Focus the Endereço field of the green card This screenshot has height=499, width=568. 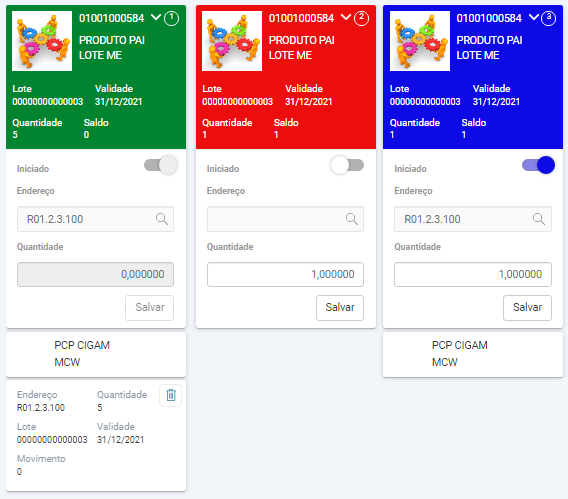pyautogui.click(x=95, y=219)
